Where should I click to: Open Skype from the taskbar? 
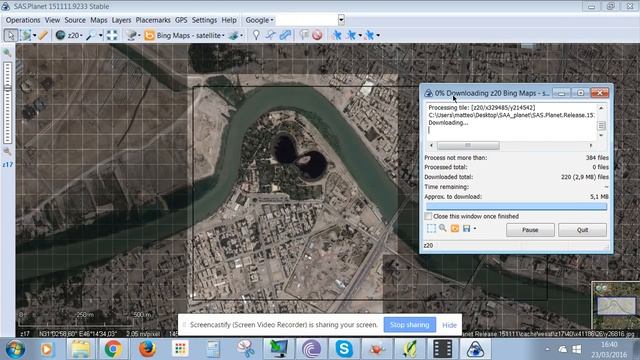pyautogui.click(x=344, y=349)
